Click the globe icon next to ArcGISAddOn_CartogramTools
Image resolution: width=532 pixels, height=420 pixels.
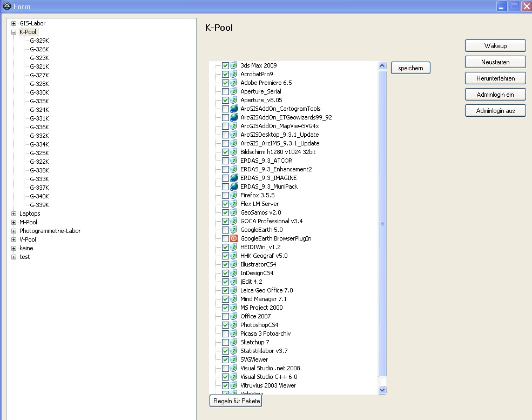[234, 109]
